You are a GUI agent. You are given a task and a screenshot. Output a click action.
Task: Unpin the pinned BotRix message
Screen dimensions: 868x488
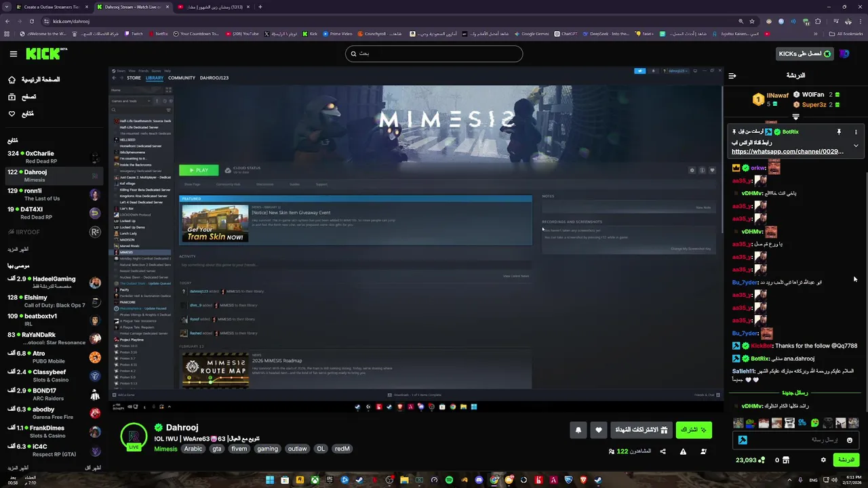pyautogui.click(x=839, y=132)
